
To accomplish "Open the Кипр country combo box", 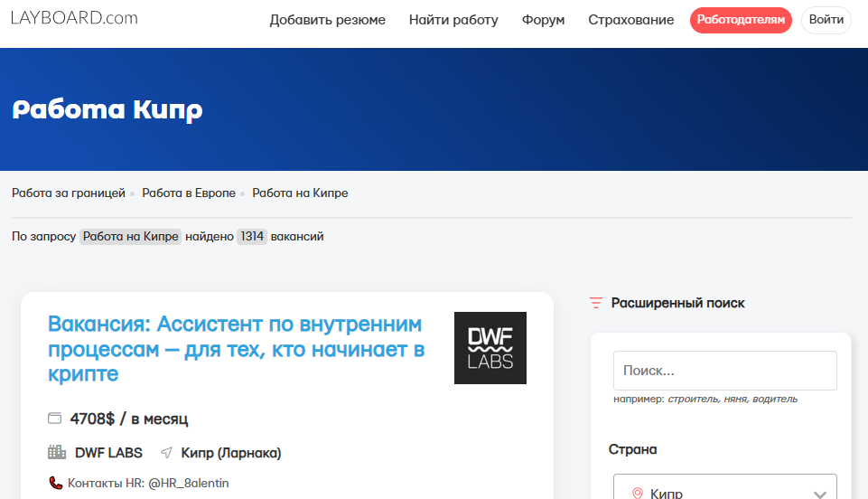I will 724,487.
